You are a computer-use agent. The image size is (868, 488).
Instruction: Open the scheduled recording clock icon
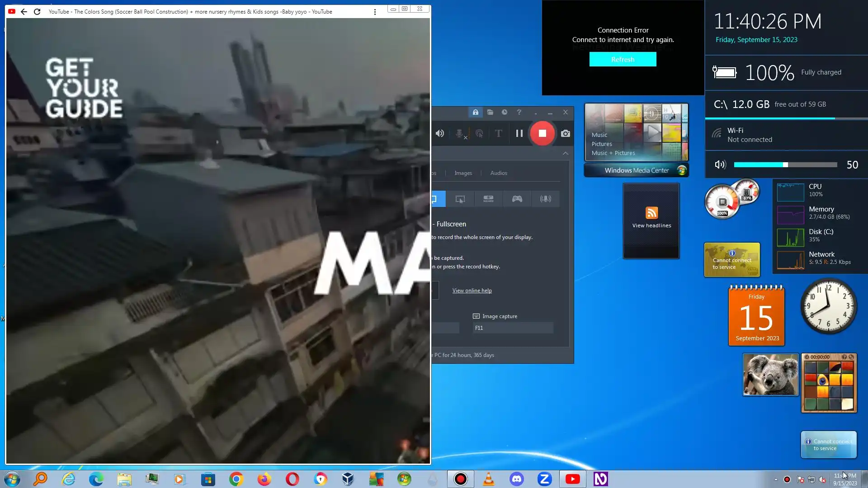(505, 112)
